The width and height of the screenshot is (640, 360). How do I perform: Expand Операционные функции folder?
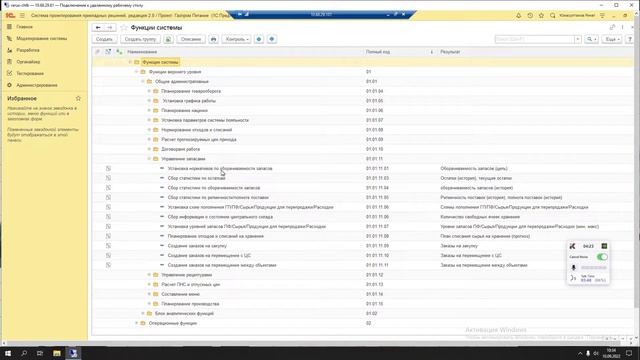click(x=136, y=323)
